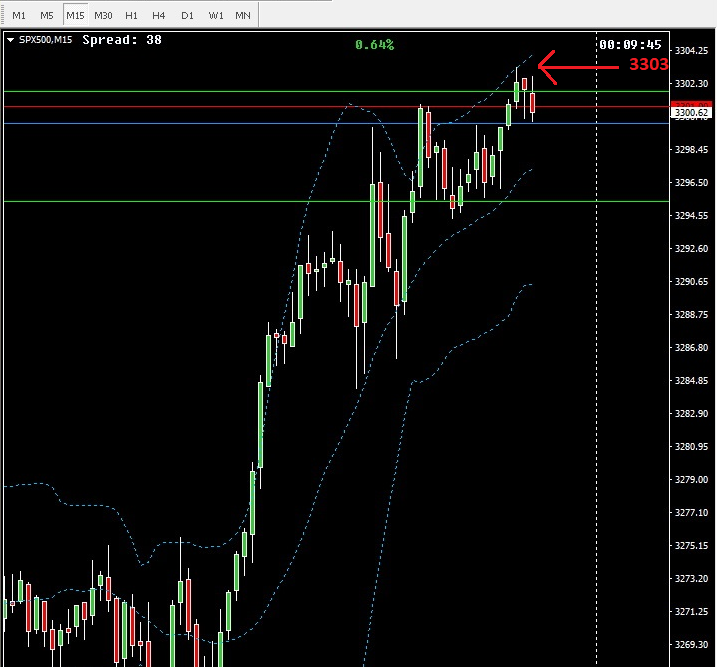This screenshot has height=667, width=717.
Task: Click the 3288.75 price scale label
Action: pos(691,315)
